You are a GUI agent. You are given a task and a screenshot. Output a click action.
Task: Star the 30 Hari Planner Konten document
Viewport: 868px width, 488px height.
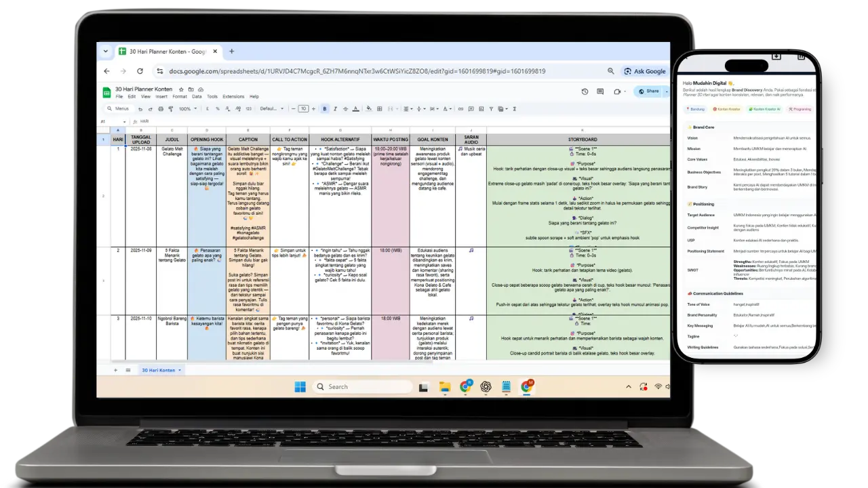[x=181, y=89]
